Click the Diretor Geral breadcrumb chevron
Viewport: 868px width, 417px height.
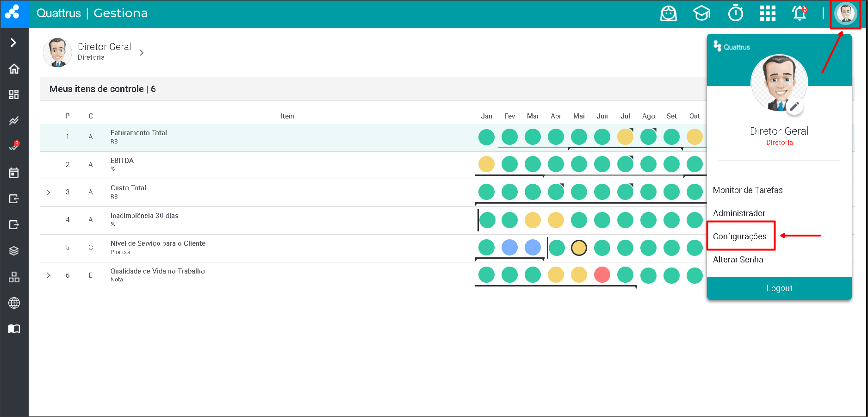[142, 53]
